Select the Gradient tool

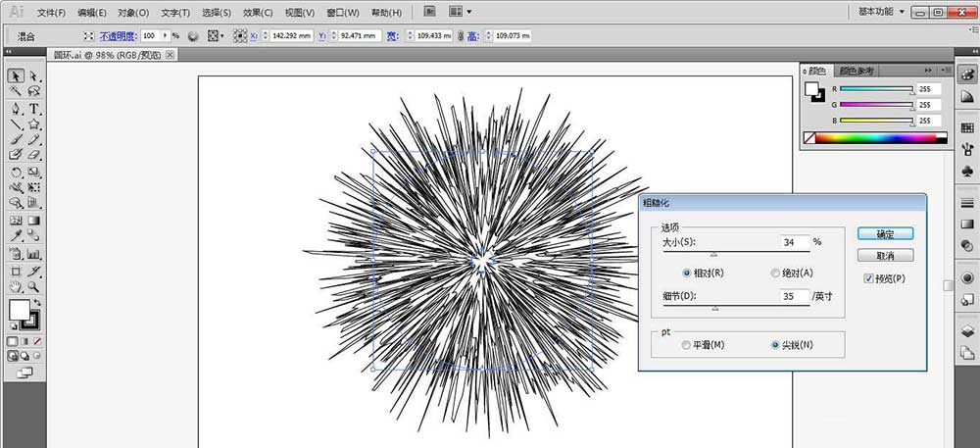[33, 221]
